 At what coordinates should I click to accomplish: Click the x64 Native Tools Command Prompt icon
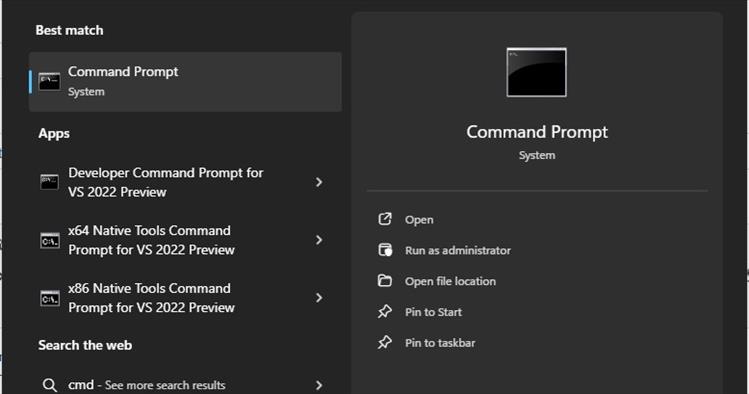point(50,240)
